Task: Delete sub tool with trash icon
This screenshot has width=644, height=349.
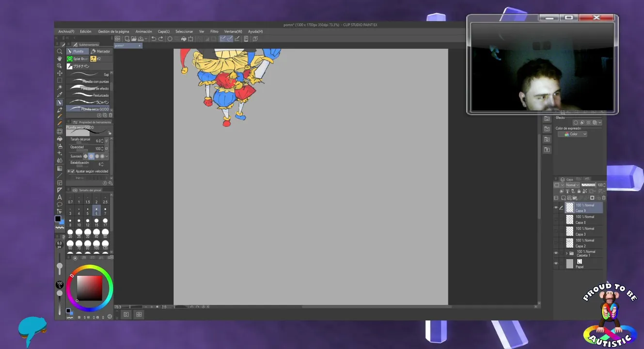Action: (x=110, y=115)
